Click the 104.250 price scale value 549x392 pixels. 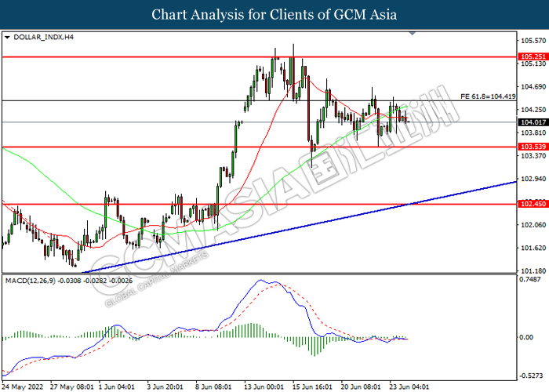533,110
